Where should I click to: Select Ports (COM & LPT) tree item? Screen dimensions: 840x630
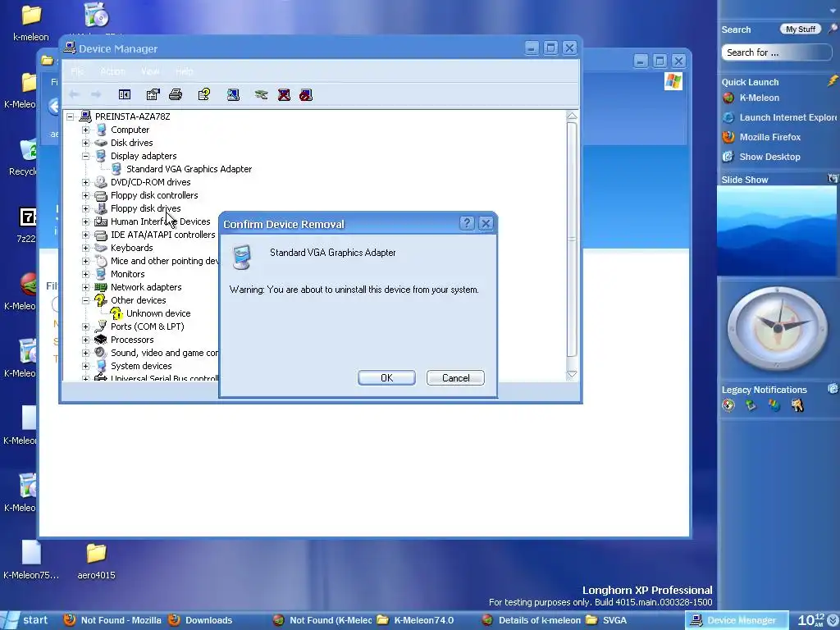[148, 326]
